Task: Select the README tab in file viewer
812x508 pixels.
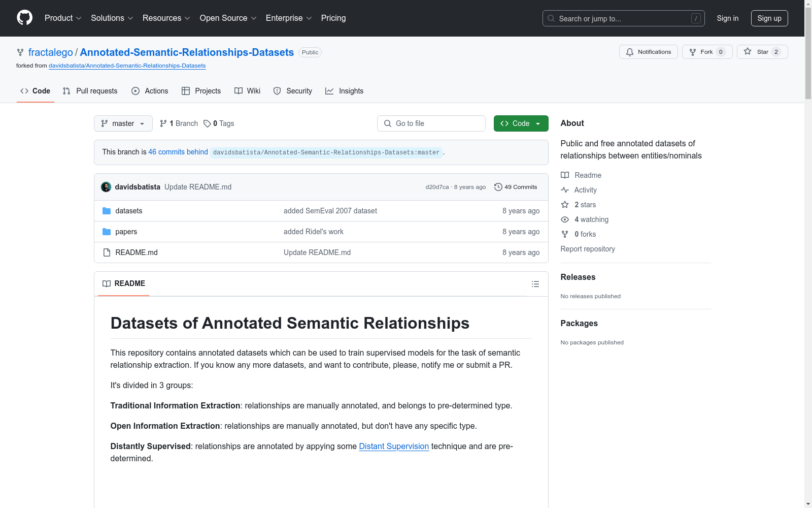Action: click(124, 283)
